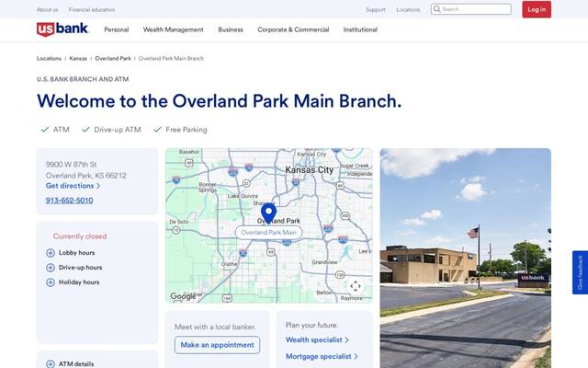Open Financial education link
The width and height of the screenshot is (588, 368).
(x=92, y=10)
